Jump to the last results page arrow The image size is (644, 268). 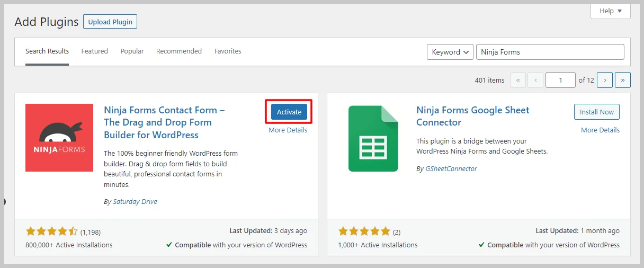click(x=622, y=80)
